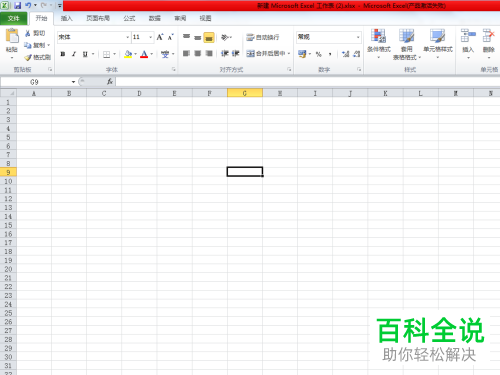Screen dimensions: 500x375
Task: Apply yellow fill color bucket
Action: (128, 54)
